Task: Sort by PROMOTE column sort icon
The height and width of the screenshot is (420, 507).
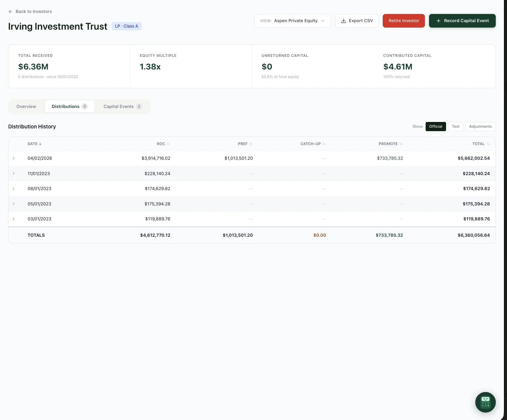Action: point(401,144)
